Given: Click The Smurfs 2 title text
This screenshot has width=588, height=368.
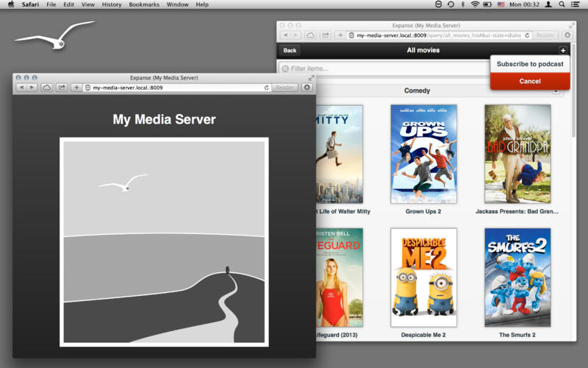Looking at the screenshot, I should 517,335.
